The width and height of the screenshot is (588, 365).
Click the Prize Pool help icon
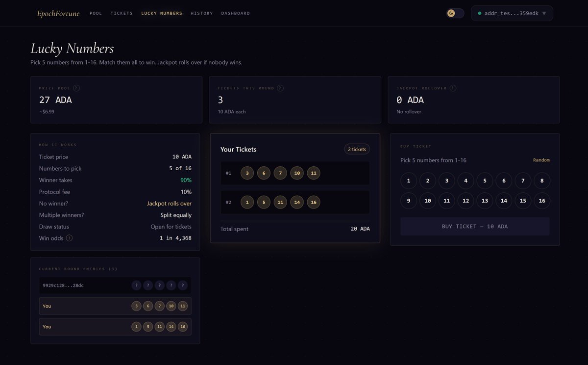(x=76, y=88)
